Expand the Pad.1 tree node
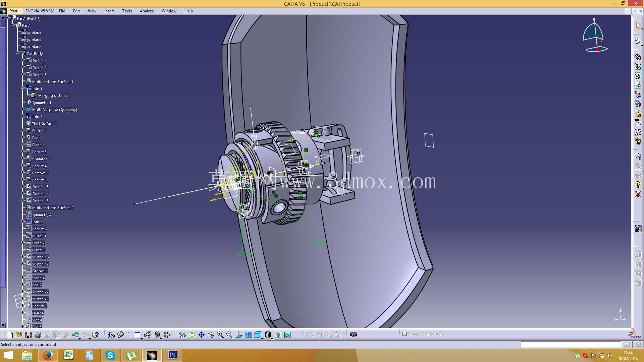Screen dimensions: 644x362 [x=23, y=137]
